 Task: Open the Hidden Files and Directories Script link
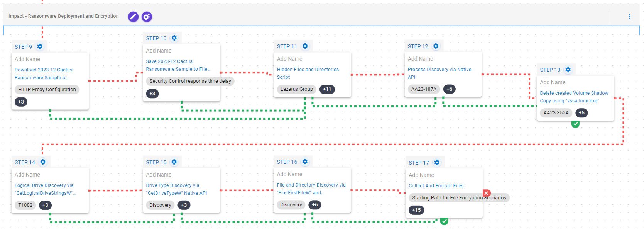pos(308,73)
